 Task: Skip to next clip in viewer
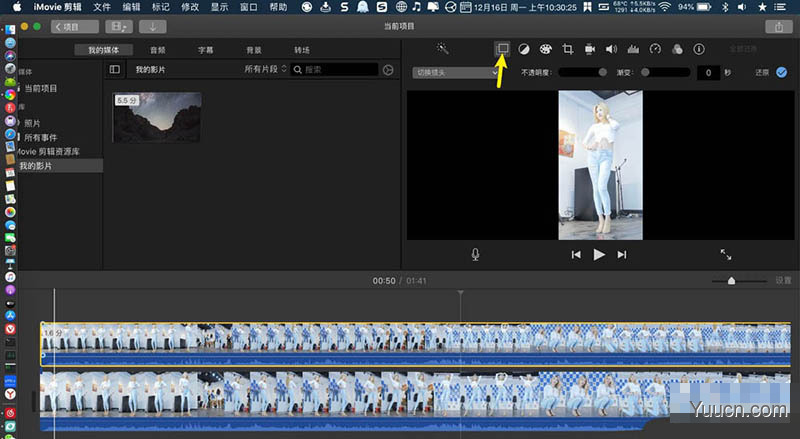[x=621, y=254]
